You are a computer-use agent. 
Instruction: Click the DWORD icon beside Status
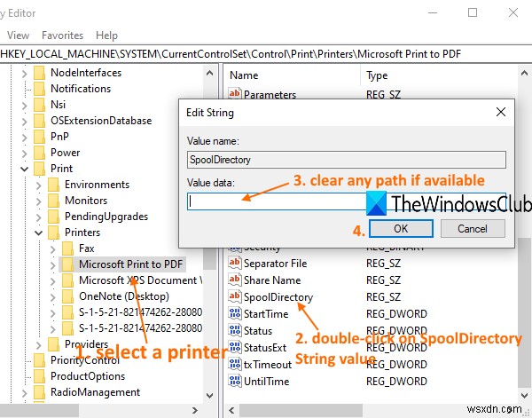[235, 330]
